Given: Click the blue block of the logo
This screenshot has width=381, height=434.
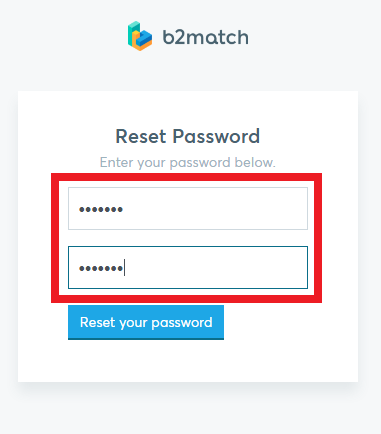Looking at the screenshot, I should [x=144, y=38].
